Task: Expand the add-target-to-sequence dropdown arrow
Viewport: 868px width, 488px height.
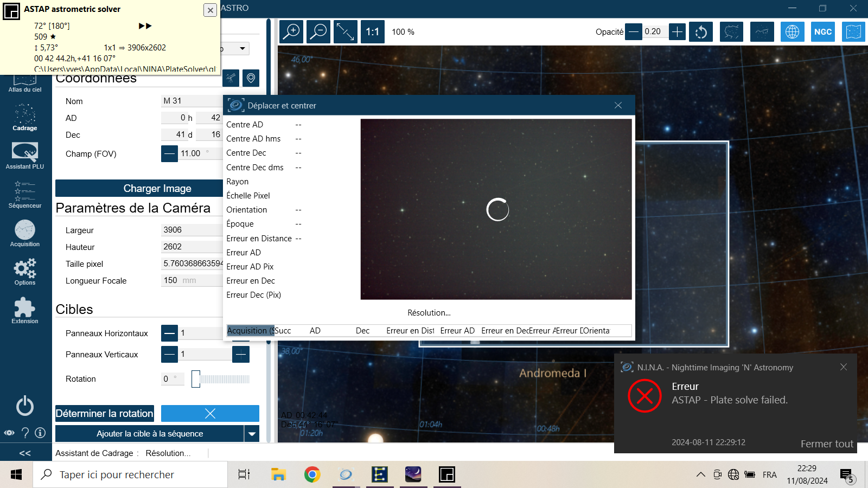Action: (x=252, y=434)
